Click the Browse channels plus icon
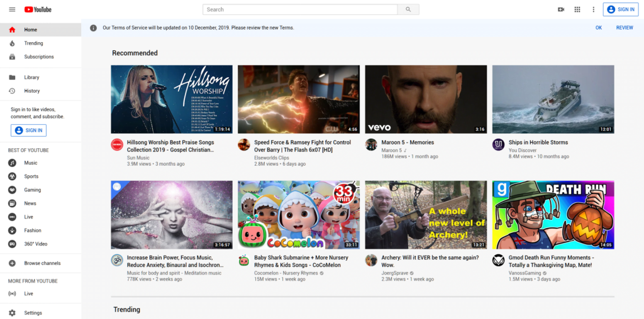 pyautogui.click(x=12, y=263)
